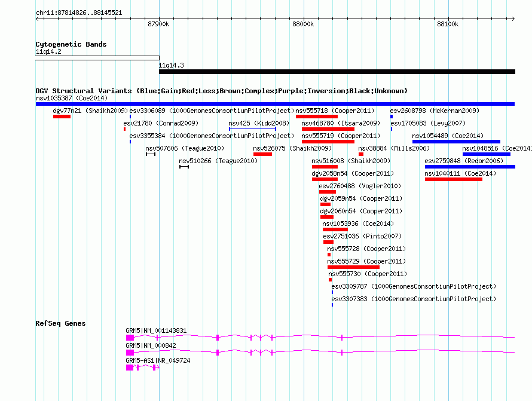Click the black 11q14.3 cytogenetic band bar
The width and height of the screenshot is (532, 401).
point(337,72)
